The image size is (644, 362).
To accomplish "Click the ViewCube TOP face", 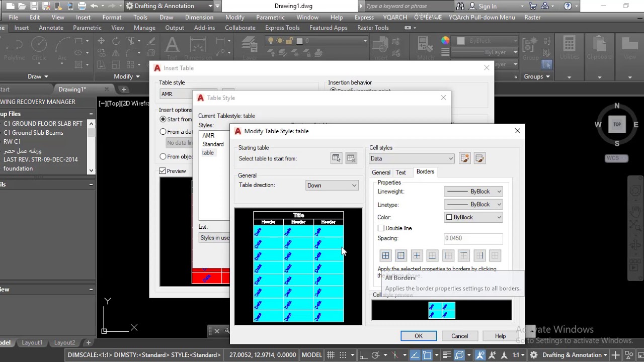I will (x=617, y=124).
